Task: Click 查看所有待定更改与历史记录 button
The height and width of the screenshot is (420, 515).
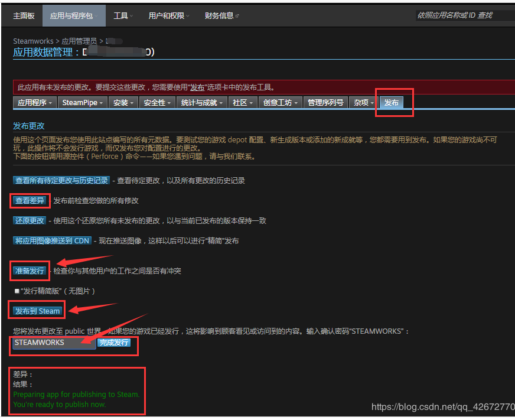Action: pos(61,180)
